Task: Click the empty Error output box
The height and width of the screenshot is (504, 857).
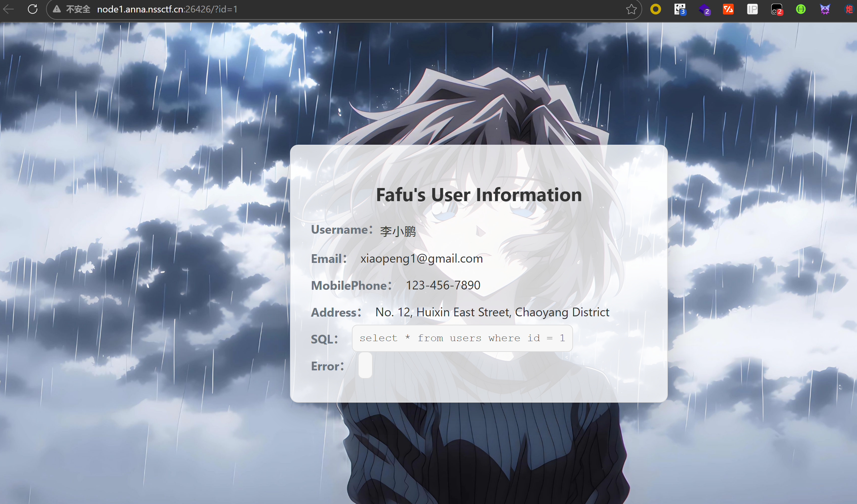Action: point(365,365)
